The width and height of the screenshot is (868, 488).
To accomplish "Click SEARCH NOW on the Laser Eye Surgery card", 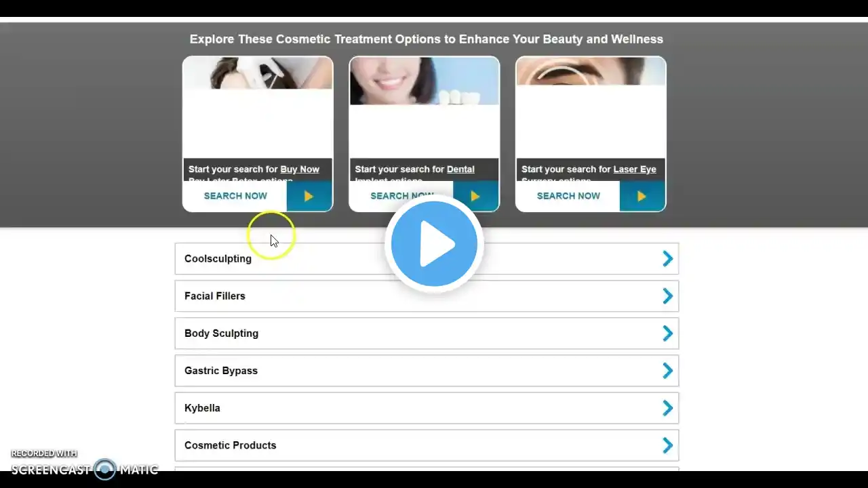I will click(x=568, y=196).
